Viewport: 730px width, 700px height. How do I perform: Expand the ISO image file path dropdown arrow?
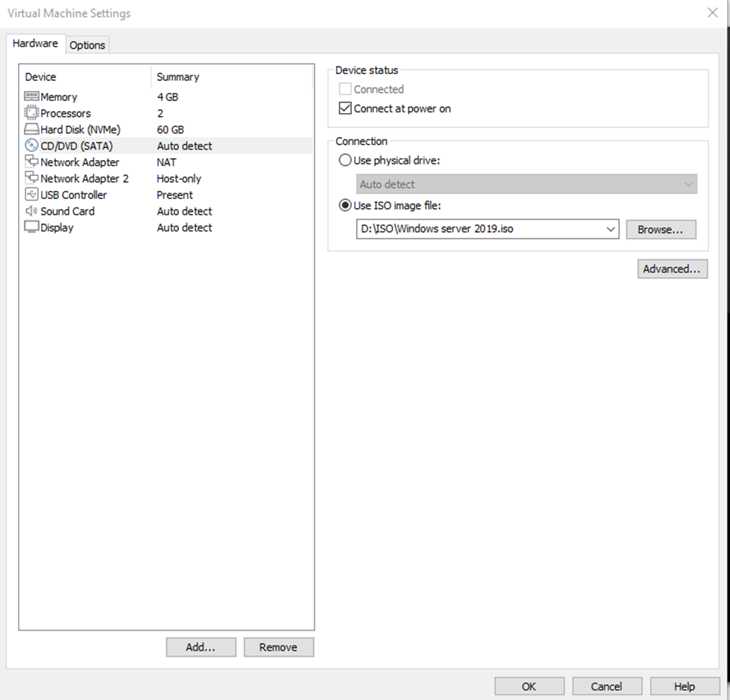pyautogui.click(x=611, y=229)
